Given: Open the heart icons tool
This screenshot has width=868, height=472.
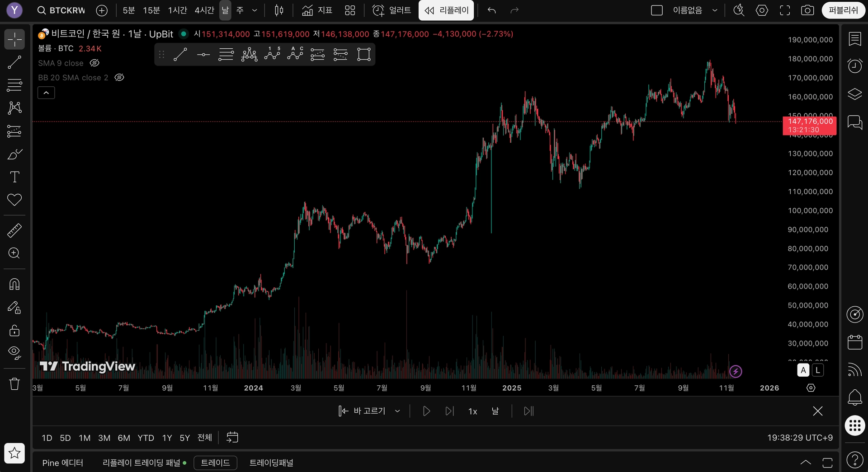Looking at the screenshot, I should click(14, 200).
